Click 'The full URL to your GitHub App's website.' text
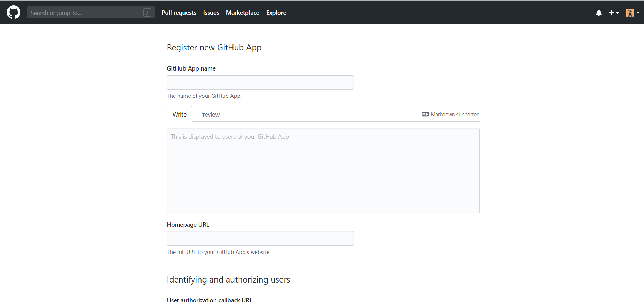 coord(219,252)
